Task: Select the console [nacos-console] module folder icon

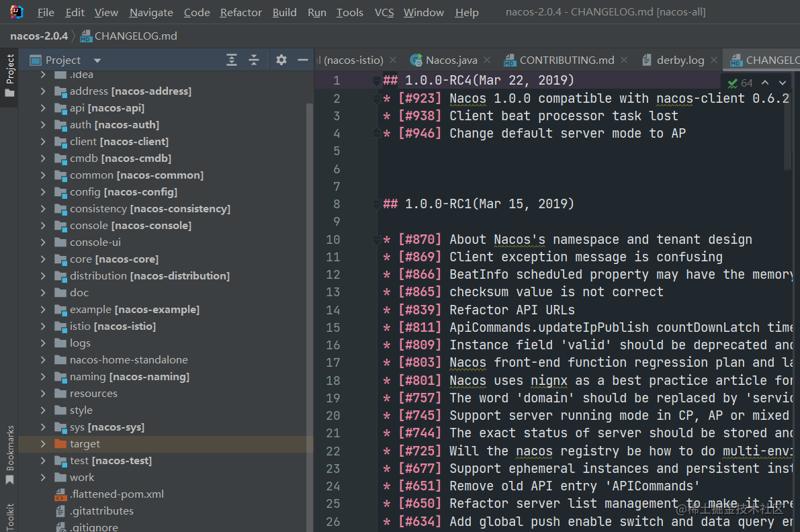Action: (60, 226)
